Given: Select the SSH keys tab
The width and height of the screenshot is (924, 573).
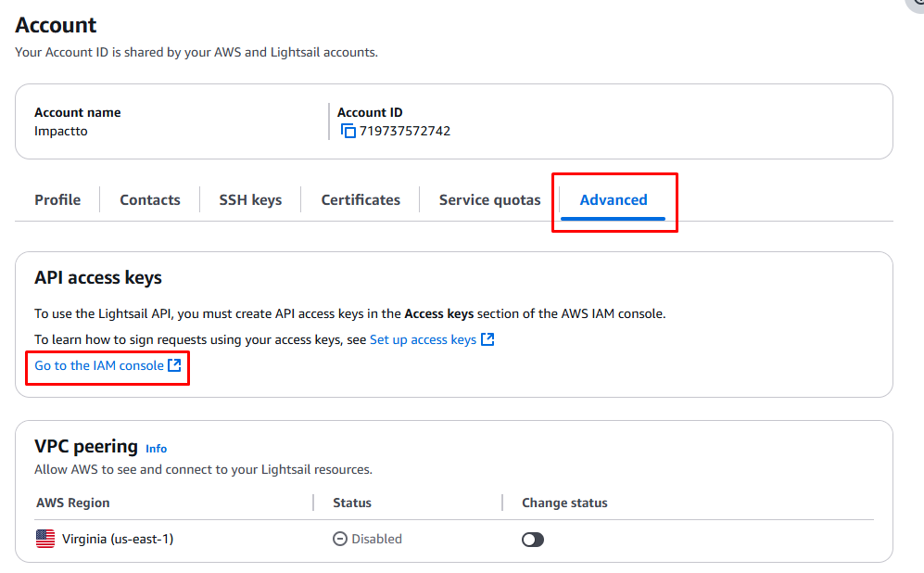Looking at the screenshot, I should (x=250, y=200).
